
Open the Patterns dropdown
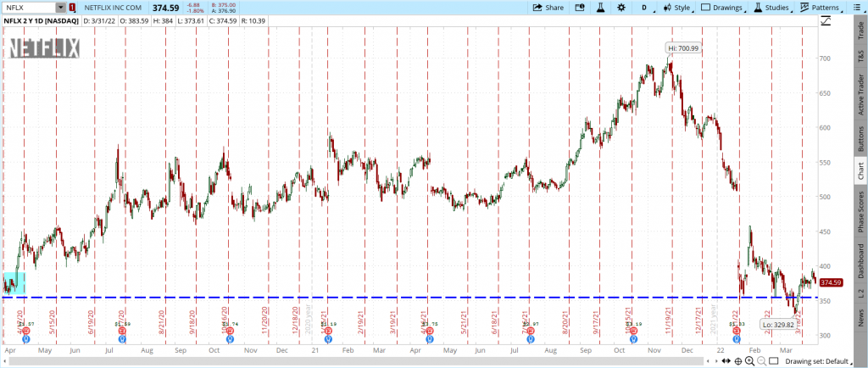tap(823, 8)
